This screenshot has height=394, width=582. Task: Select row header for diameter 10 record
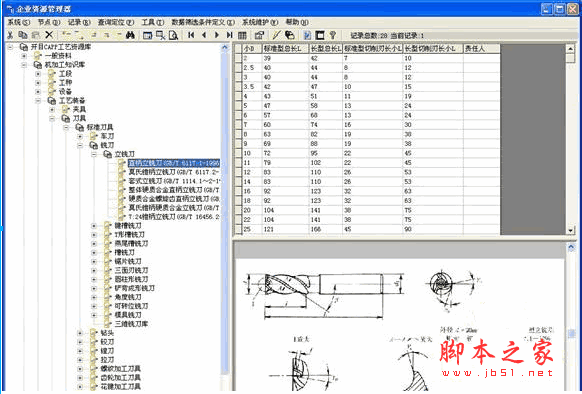coord(238,153)
